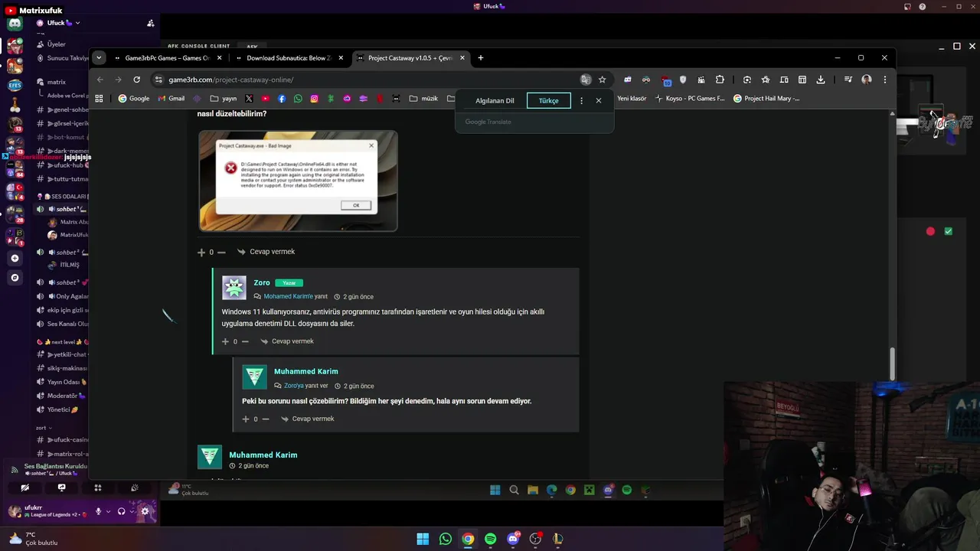Upvote Zoro's comment with plus sign
The width and height of the screenshot is (980, 551).
(225, 341)
